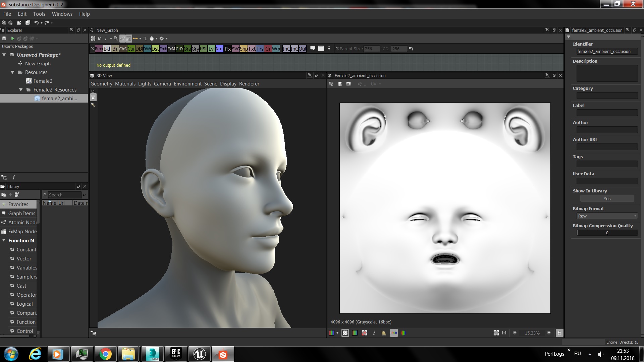Viewport: 644px width, 362px height.
Task: Click the fit-to-window zoom icon
Action: [x=495, y=333]
